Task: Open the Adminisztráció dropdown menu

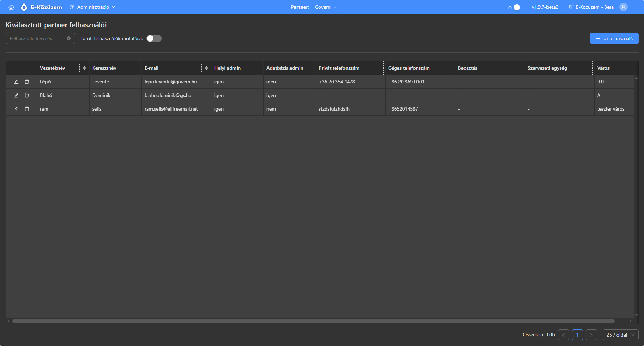Action: pyautogui.click(x=92, y=7)
